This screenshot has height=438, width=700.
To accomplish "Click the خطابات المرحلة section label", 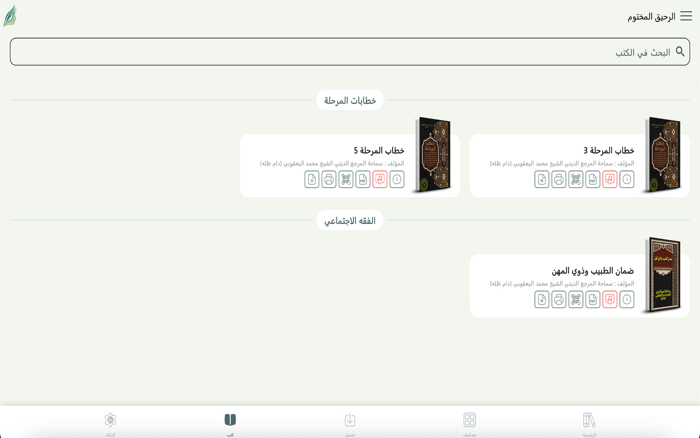I will [350, 100].
